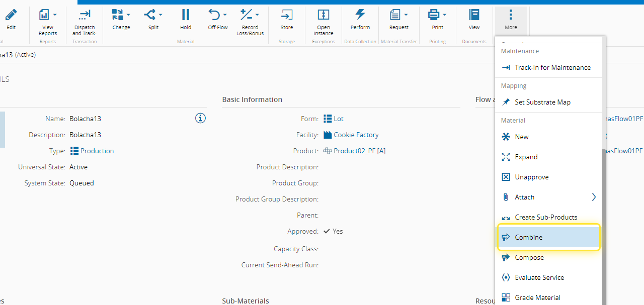Click the Perform data collection icon
This screenshot has height=305, width=644.
point(360,15)
